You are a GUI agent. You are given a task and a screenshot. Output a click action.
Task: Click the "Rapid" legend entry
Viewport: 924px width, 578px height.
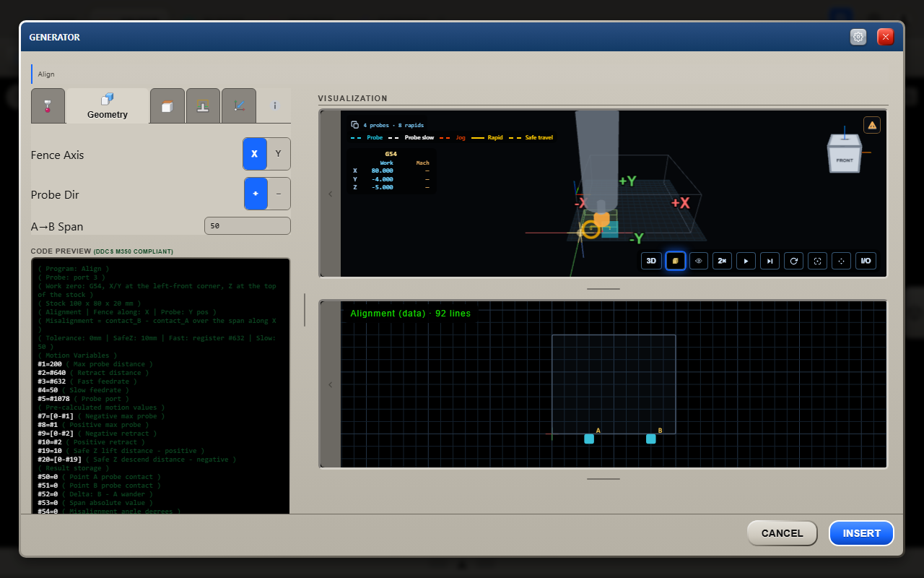point(488,137)
